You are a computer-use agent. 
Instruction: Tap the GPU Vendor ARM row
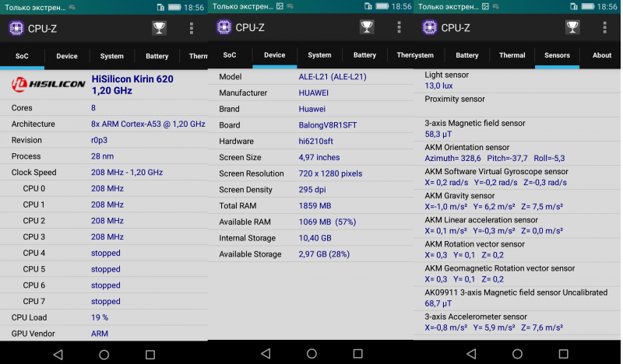click(x=104, y=334)
